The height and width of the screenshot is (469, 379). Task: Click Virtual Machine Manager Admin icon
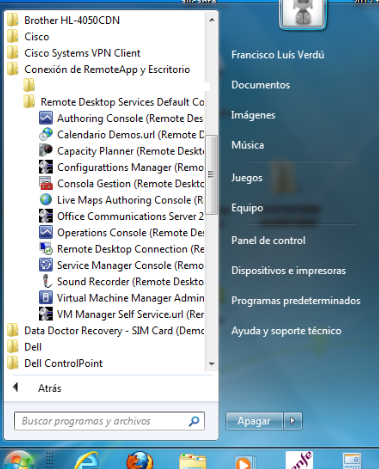(x=46, y=298)
